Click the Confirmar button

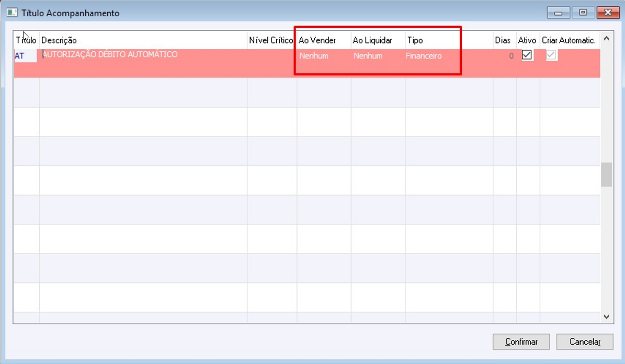point(521,342)
